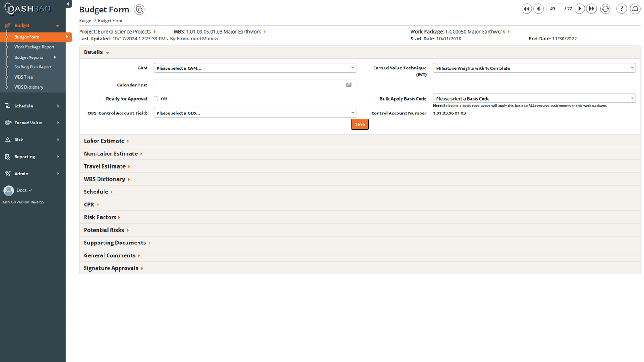Click the Dash360 logo
Viewport: 644px width, 362px height.
(x=28, y=9)
